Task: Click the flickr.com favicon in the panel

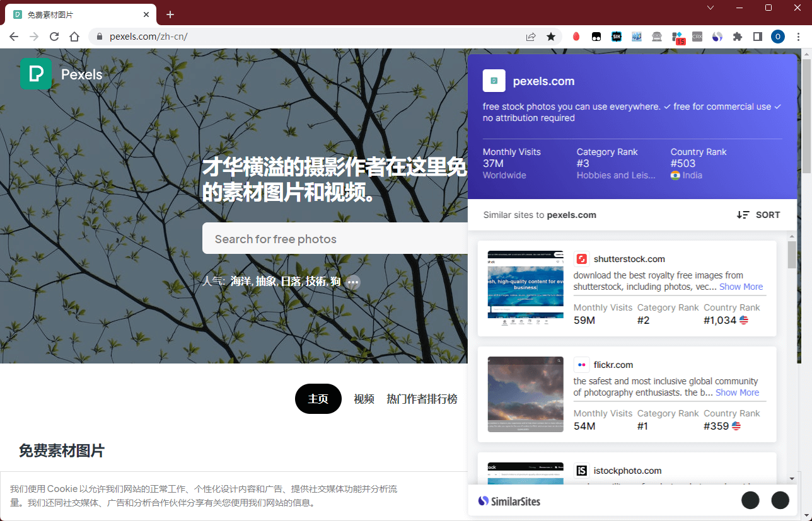Action: point(581,364)
